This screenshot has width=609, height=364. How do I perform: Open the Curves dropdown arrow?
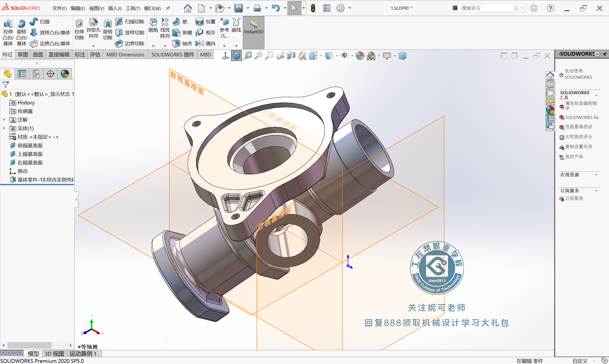tap(236, 46)
